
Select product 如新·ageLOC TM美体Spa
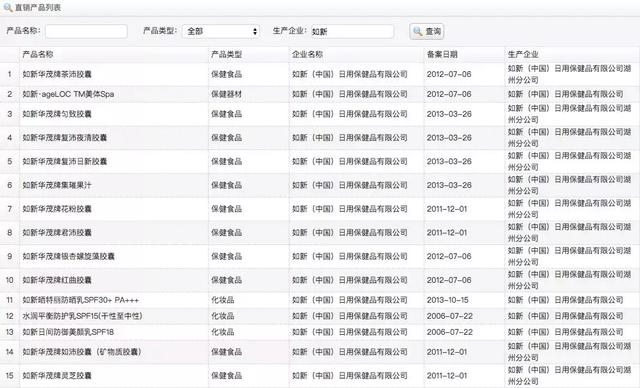(68, 94)
